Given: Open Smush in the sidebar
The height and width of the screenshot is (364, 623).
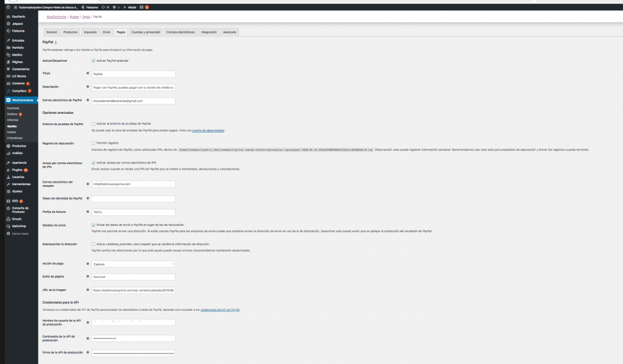Looking at the screenshot, I should click(x=16, y=219).
